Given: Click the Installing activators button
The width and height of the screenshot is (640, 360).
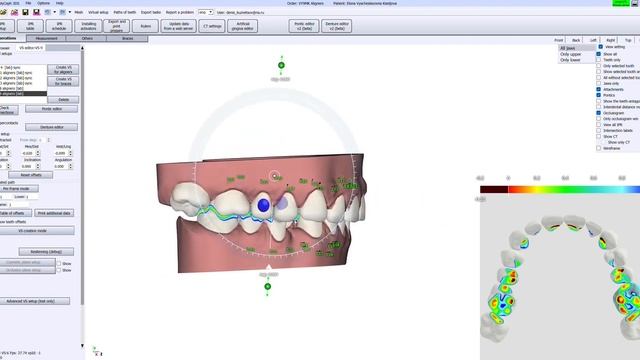Looking at the screenshot, I should pos(88,26).
